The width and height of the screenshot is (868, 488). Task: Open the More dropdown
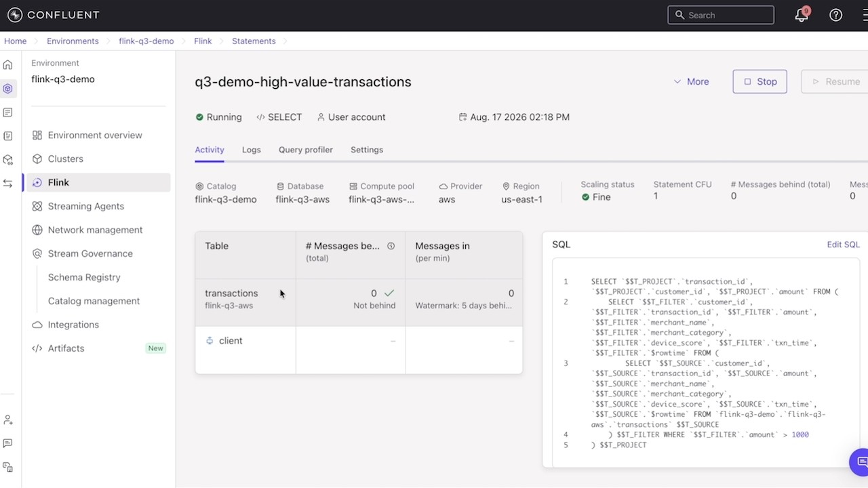691,81
